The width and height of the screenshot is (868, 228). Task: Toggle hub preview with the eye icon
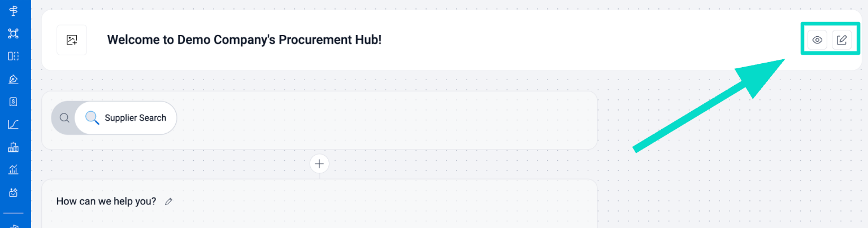[817, 40]
